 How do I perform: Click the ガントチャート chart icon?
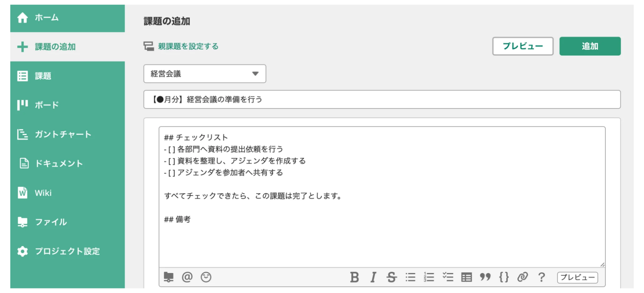23,134
